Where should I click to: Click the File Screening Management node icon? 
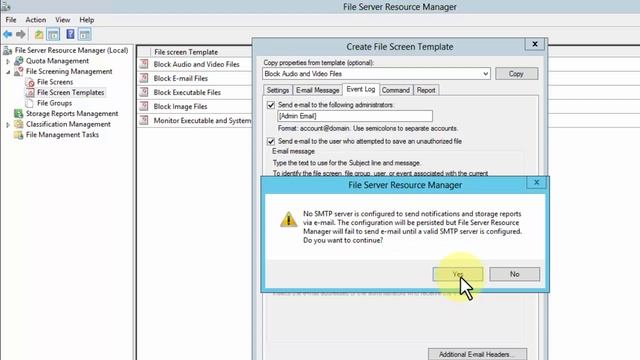(x=18, y=71)
